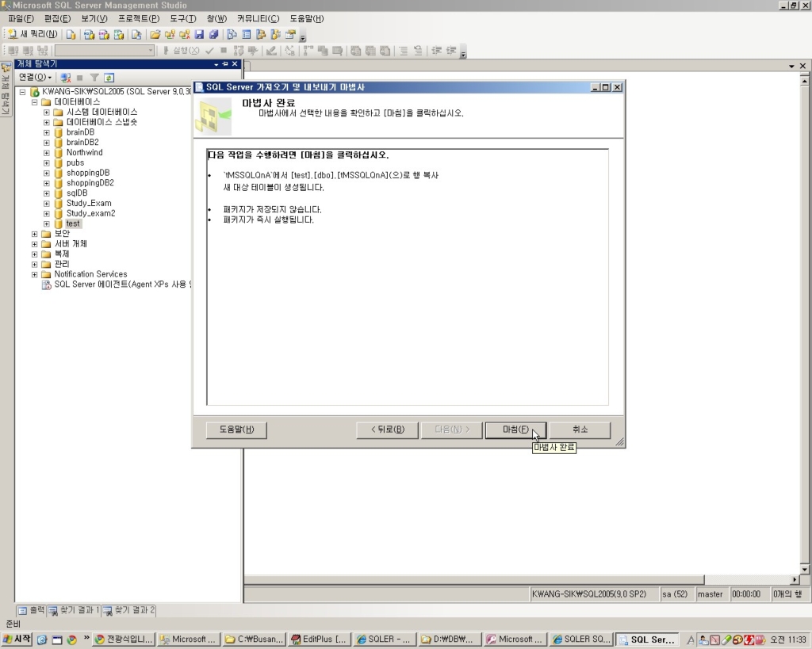Close the Object Explorer panel

coord(235,63)
